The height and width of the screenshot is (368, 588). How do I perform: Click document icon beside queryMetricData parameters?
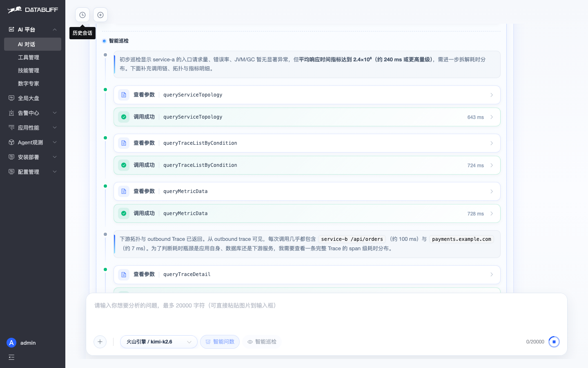point(124,191)
